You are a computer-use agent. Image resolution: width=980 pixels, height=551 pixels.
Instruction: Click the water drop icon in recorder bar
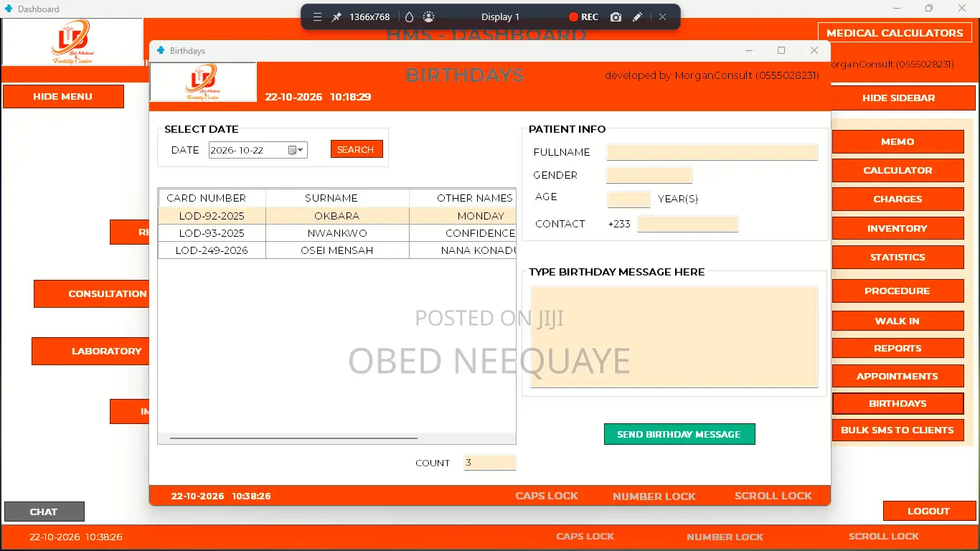coord(410,17)
